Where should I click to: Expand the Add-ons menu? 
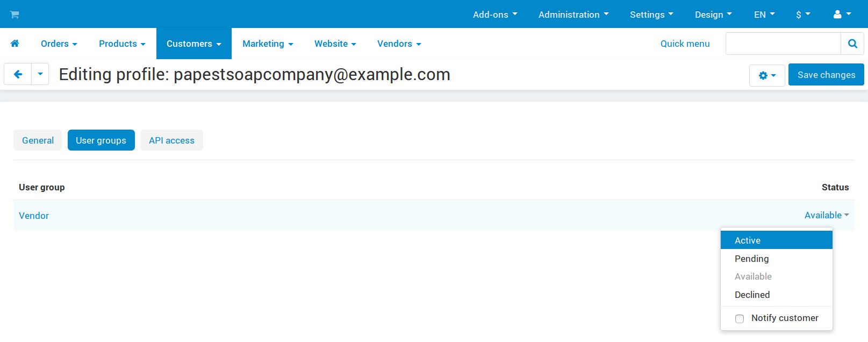495,15
